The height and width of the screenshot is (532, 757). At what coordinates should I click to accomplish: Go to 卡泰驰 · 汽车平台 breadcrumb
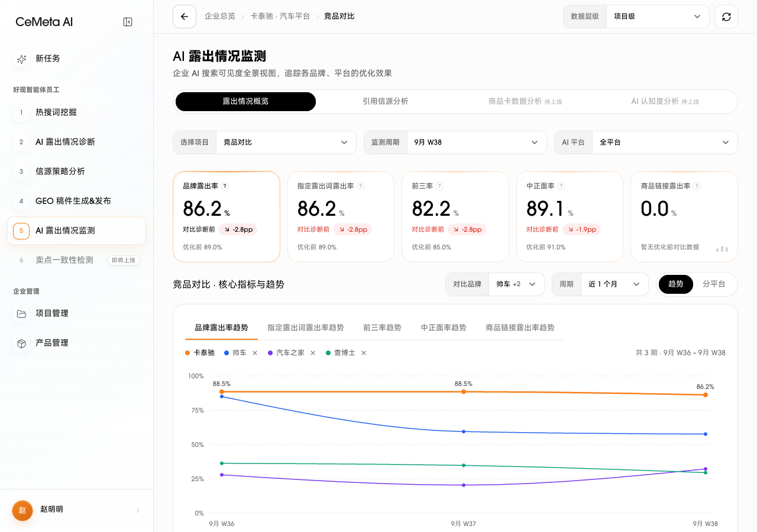(280, 17)
